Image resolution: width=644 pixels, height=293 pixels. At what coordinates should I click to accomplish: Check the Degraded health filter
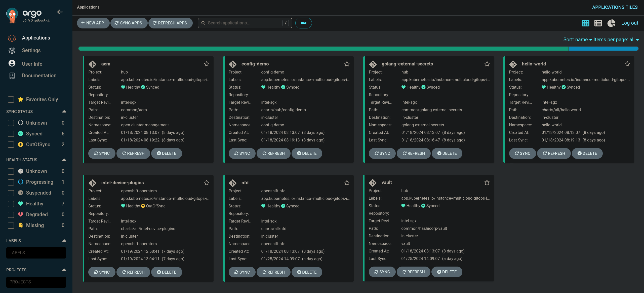point(11,215)
